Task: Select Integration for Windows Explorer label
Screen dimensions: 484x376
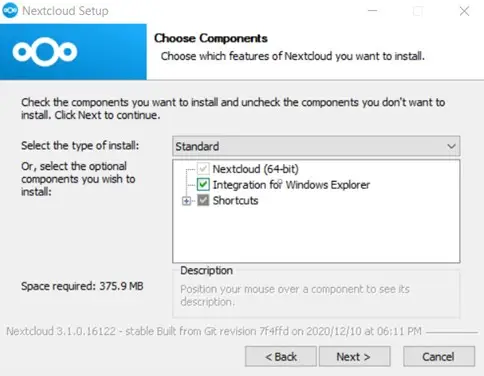Action: [291, 185]
